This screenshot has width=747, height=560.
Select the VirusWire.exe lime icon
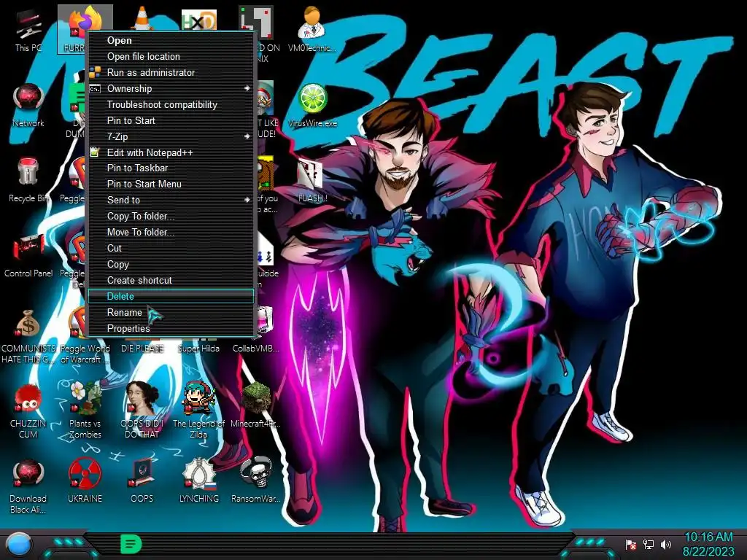(312, 106)
